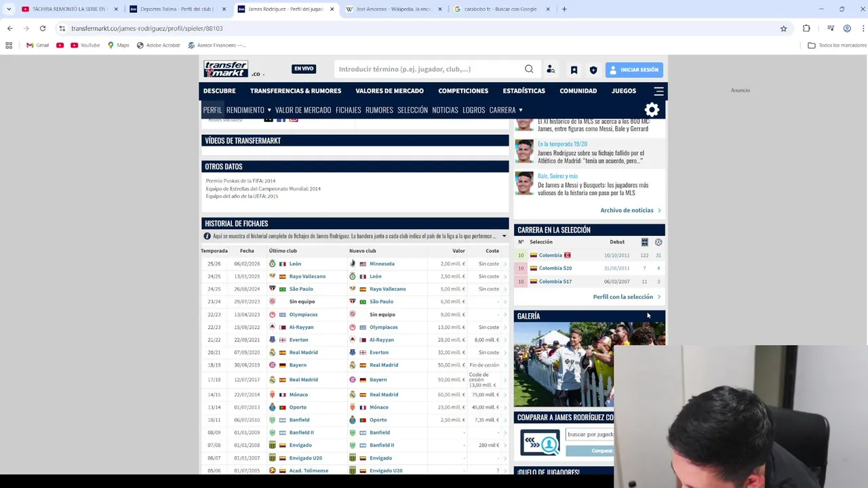Screen dimensions: 868x488
Task: Open the Juegos menu
Action: (624, 91)
